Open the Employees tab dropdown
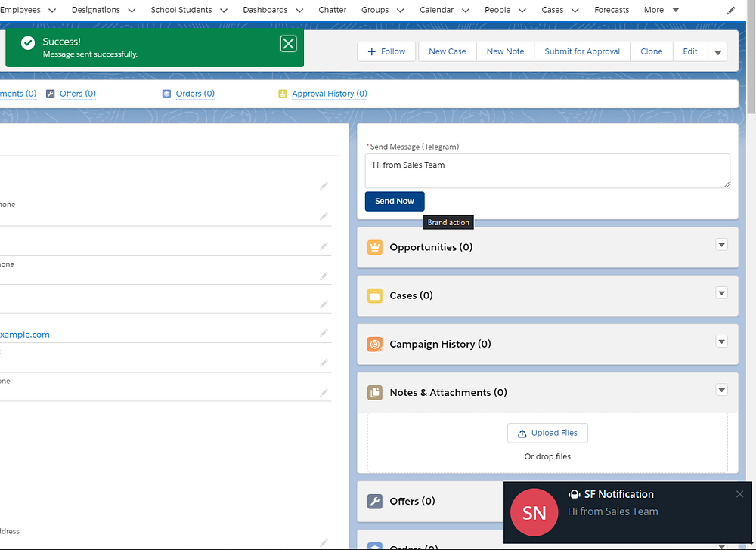 (x=52, y=10)
